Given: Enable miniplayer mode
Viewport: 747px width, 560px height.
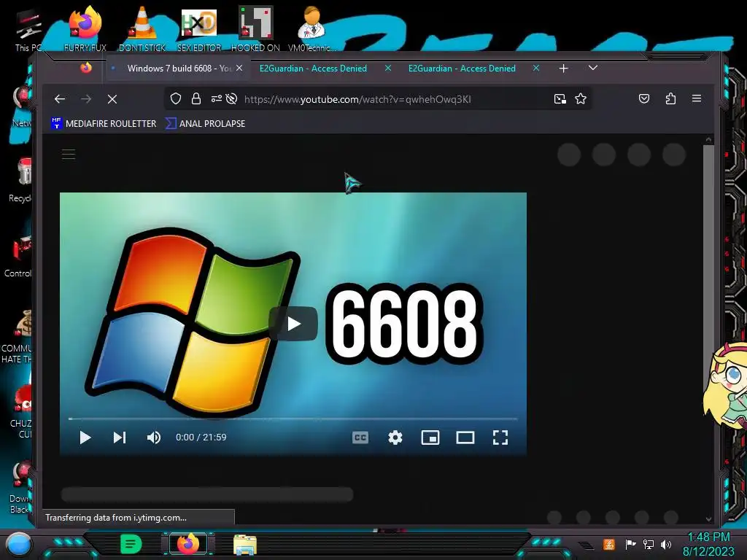Looking at the screenshot, I should pyautogui.click(x=430, y=437).
